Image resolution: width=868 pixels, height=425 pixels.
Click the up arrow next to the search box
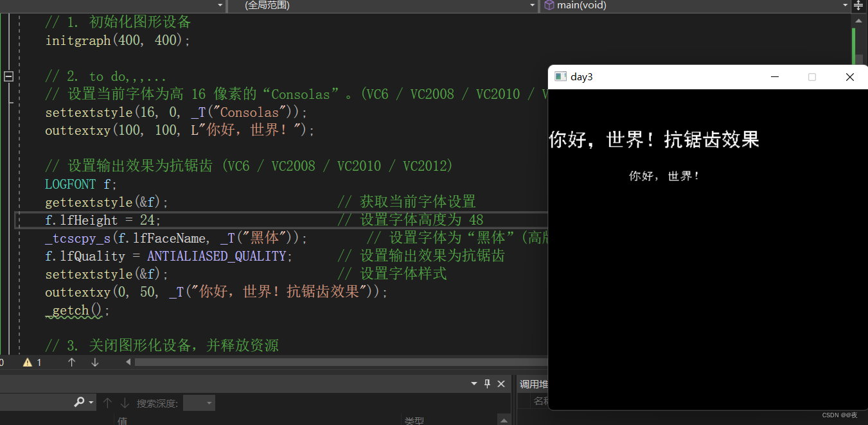click(x=107, y=403)
